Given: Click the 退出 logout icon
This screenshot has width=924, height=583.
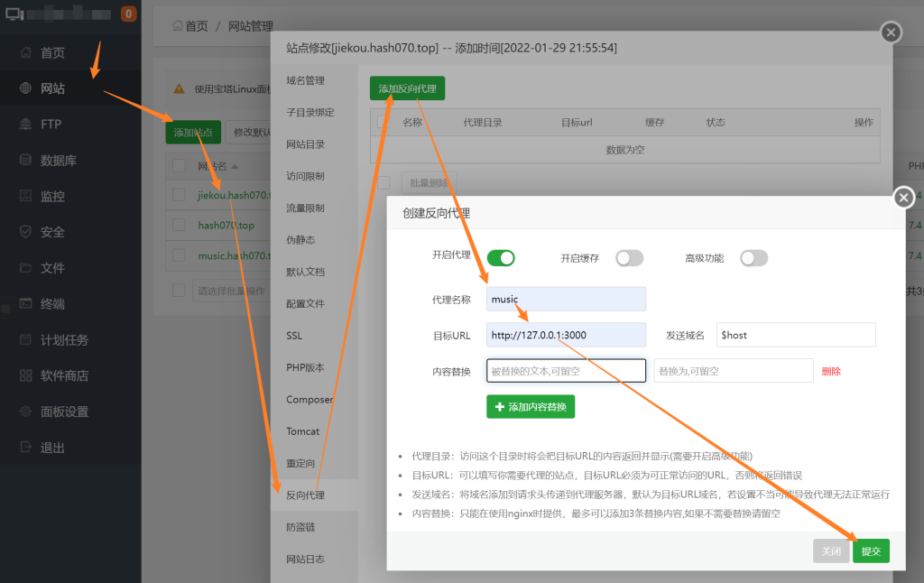Looking at the screenshot, I should [x=25, y=447].
